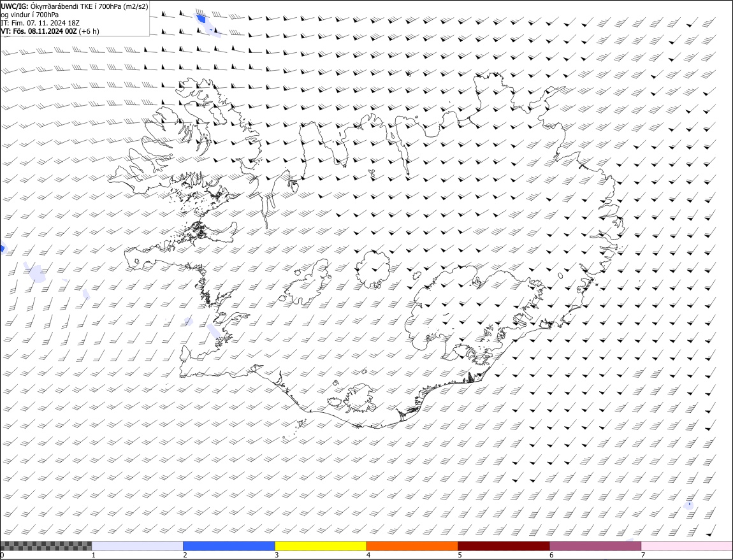Click the orange legend swatch between 4 and 5
Viewport: 733px width, 560px height.
coord(412,546)
